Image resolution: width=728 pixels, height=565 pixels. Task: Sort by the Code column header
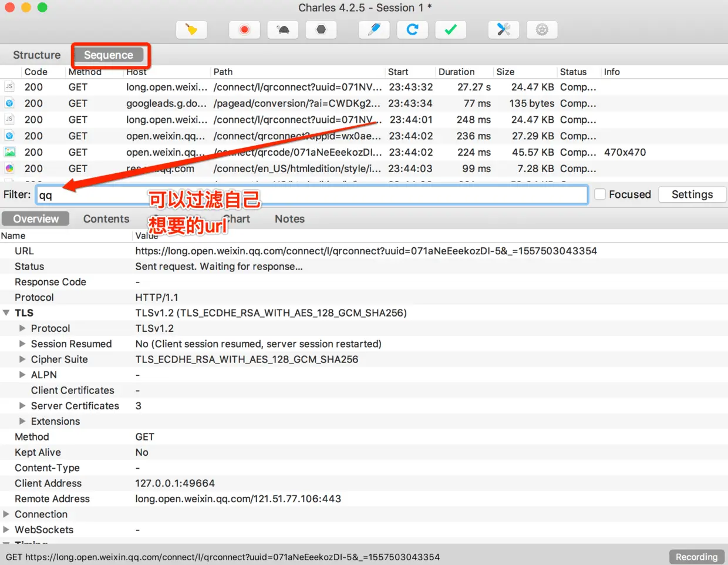click(x=36, y=72)
